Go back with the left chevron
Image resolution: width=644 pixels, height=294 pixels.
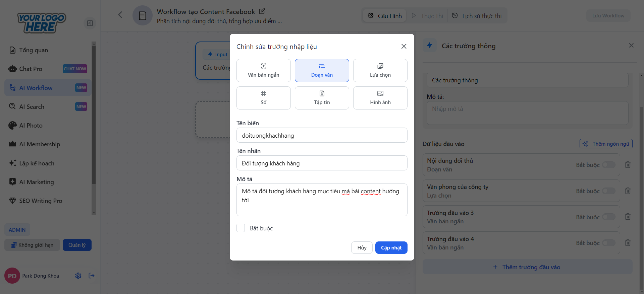tap(120, 15)
